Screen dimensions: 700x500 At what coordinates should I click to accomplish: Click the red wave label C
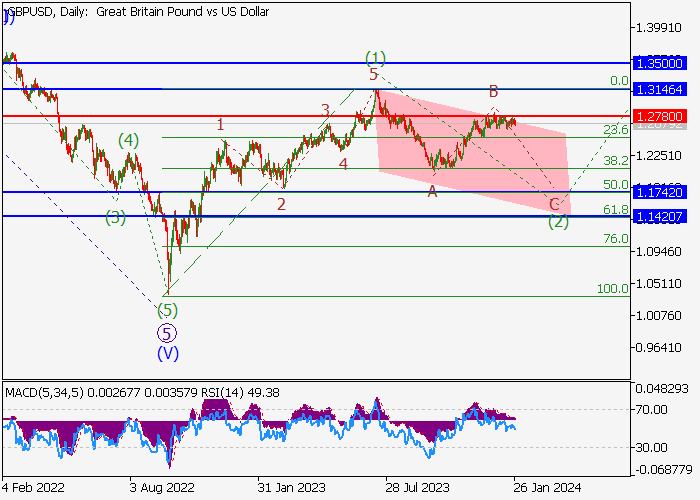554,205
